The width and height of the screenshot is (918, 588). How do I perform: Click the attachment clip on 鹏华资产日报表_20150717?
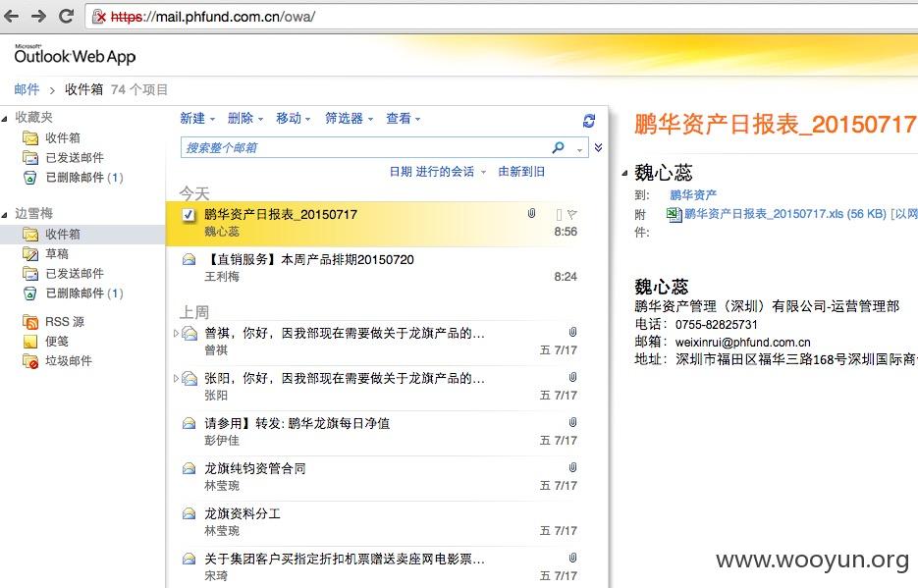tap(531, 214)
